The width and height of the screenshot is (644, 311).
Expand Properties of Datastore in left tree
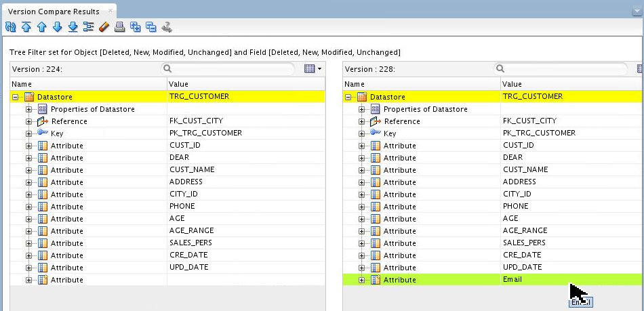pos(29,109)
